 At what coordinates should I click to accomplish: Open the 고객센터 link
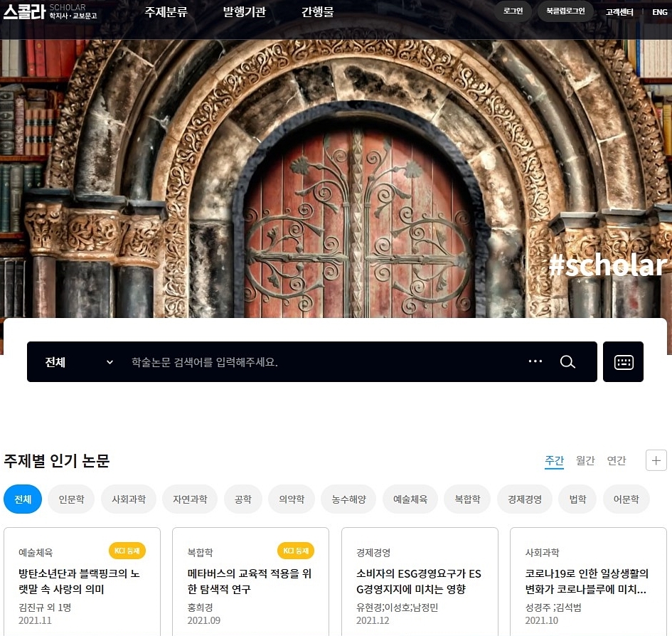coord(619,12)
